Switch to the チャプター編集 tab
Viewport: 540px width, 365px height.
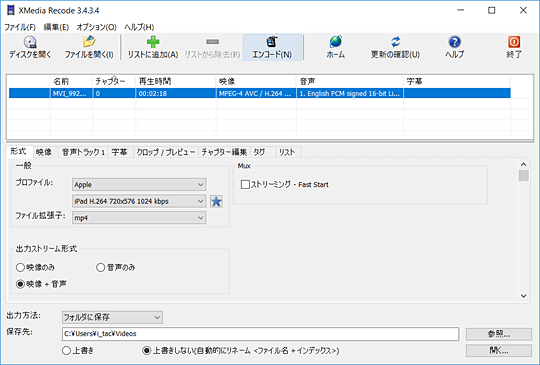[x=224, y=152]
